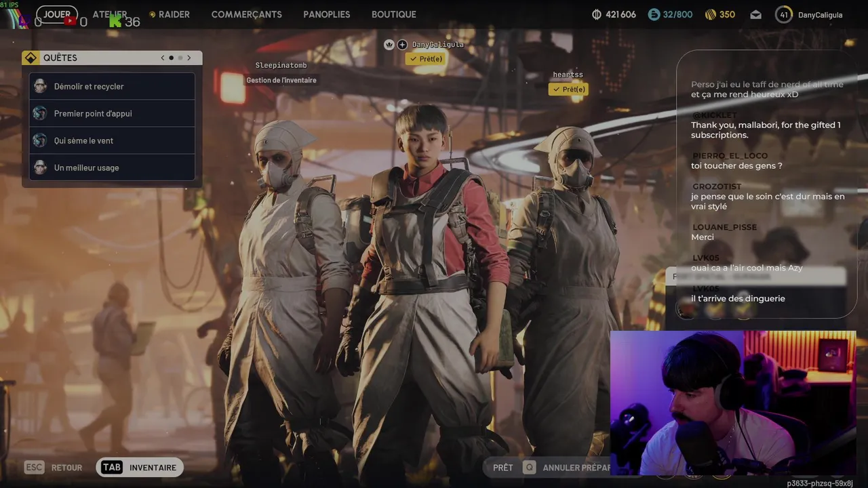868x488 pixels.
Task: Click the gold striped currency icon beside 350
Action: tap(711, 14)
